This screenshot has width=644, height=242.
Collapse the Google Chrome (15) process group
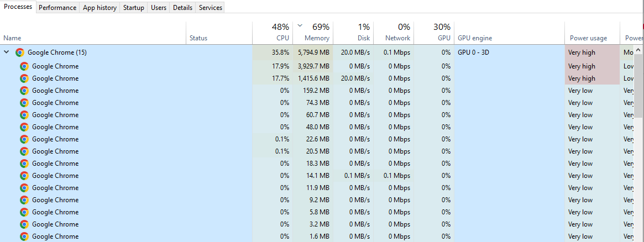(x=6, y=52)
